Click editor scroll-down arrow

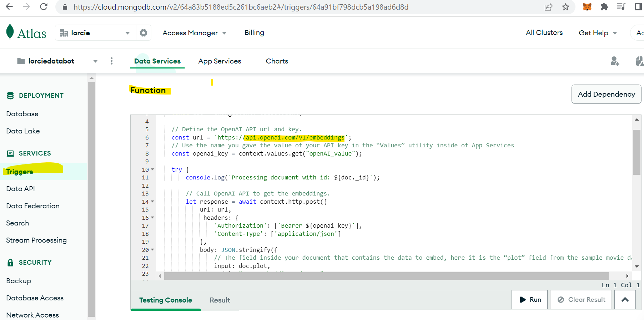coord(637,266)
